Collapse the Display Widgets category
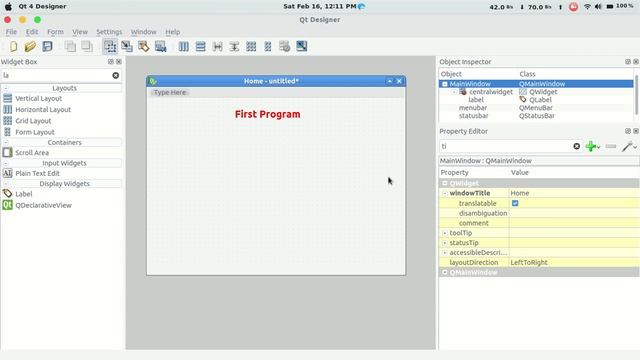 (x=6, y=184)
